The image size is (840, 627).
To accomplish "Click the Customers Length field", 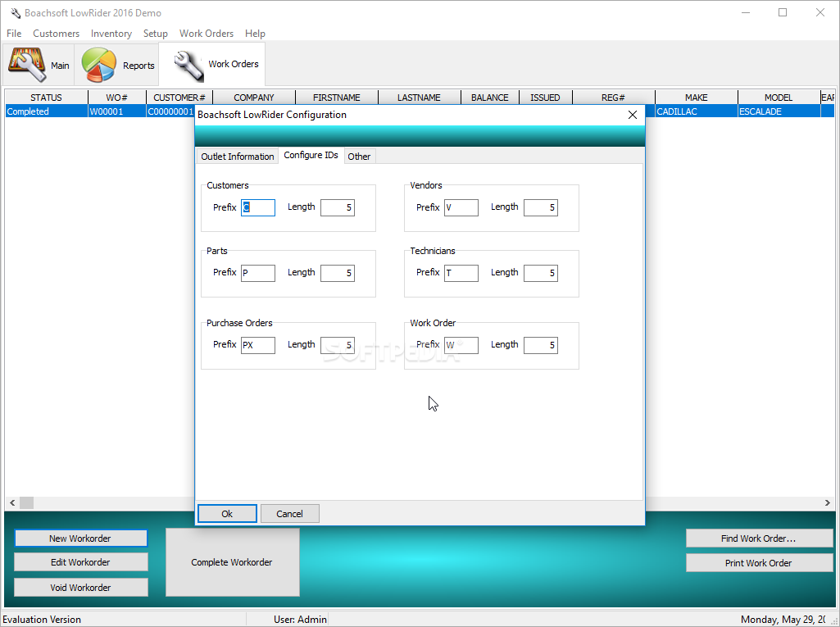I will pos(338,207).
